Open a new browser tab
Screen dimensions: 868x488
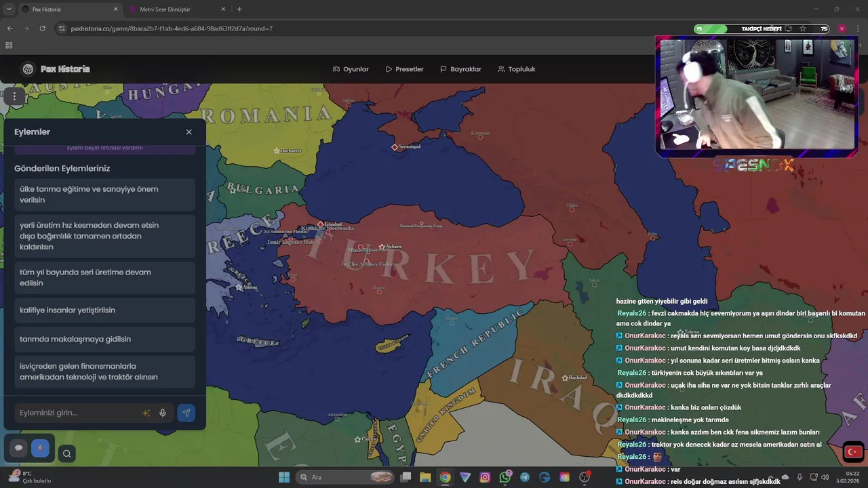click(239, 9)
